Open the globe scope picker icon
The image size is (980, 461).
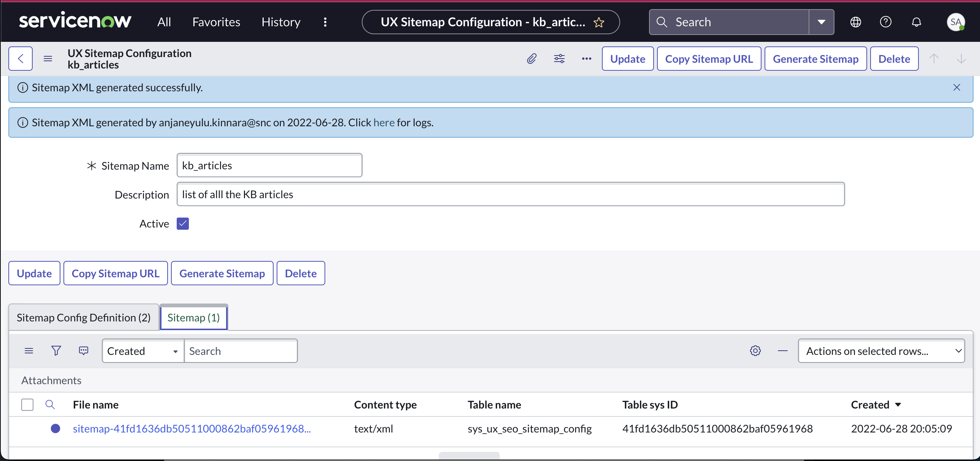(x=855, y=22)
